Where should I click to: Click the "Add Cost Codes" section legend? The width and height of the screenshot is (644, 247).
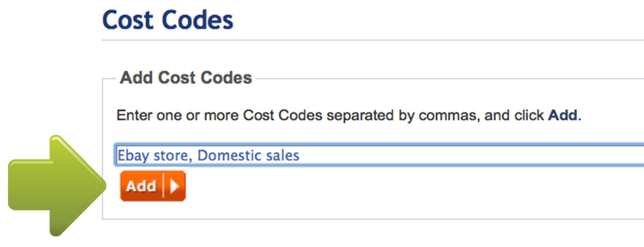186,78
